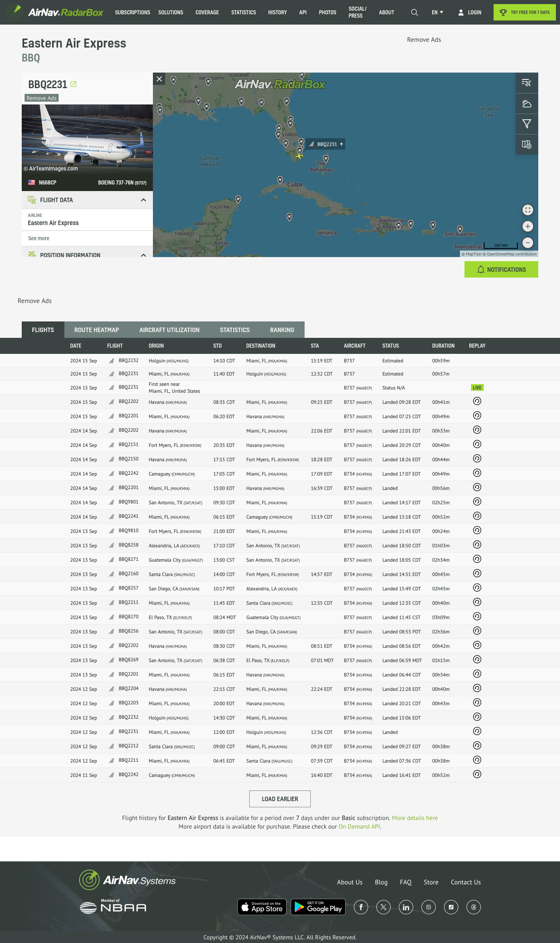The height and width of the screenshot is (943, 560).
Task: Open the footer Blog link
Action: pos(381,882)
